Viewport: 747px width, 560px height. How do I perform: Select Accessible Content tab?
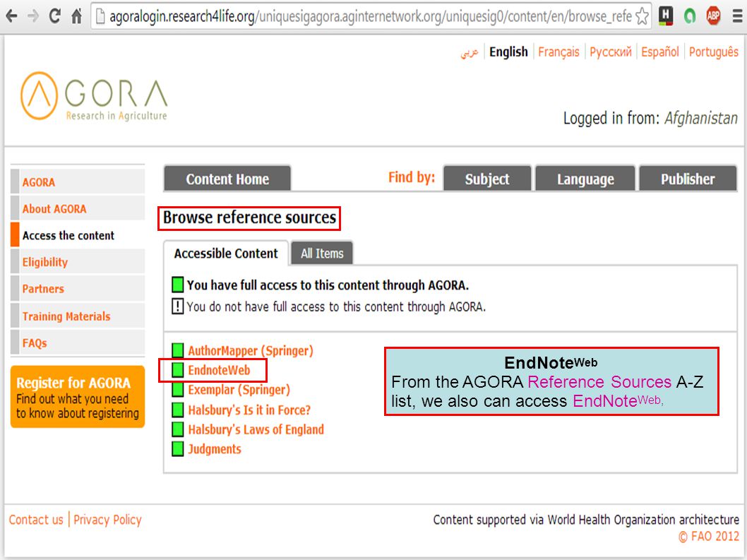226,253
